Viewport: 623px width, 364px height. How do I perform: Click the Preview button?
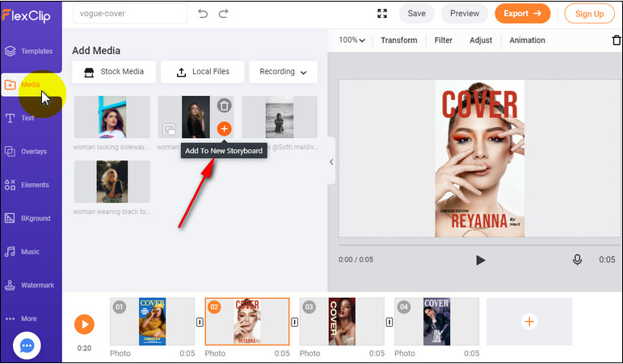tap(465, 14)
